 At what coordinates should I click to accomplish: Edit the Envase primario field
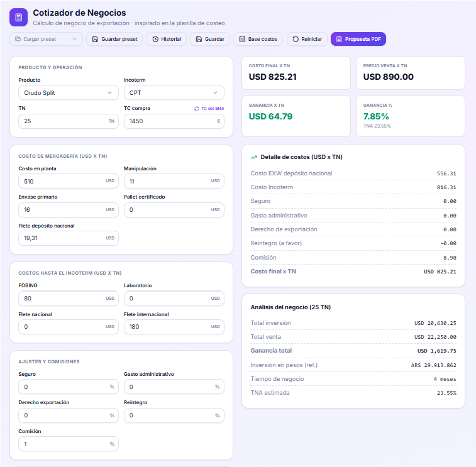pyautogui.click(x=69, y=210)
